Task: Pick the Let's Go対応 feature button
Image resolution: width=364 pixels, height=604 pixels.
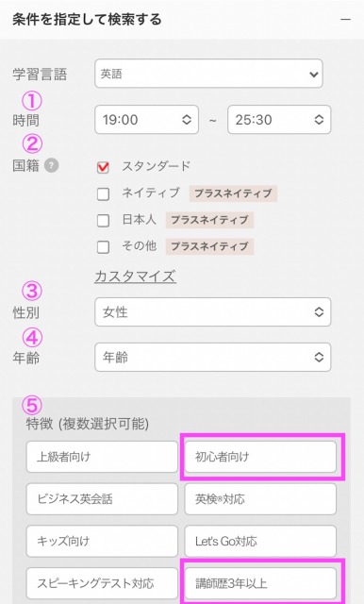Action: click(260, 541)
